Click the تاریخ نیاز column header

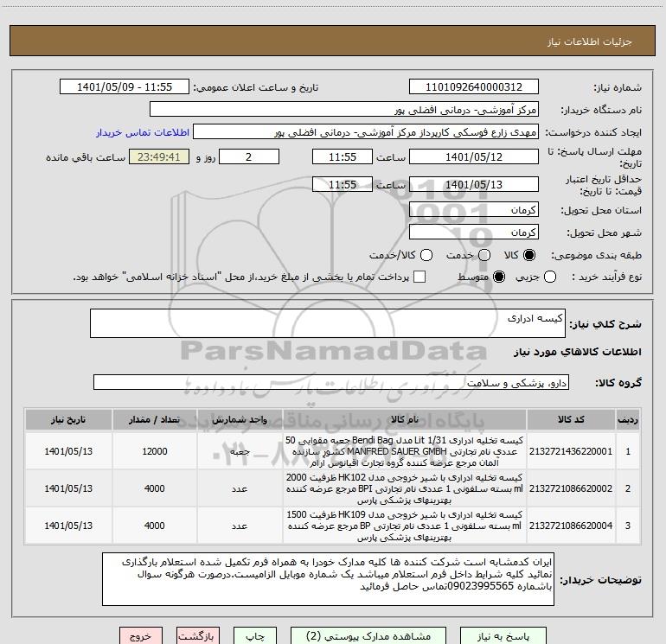[x=68, y=419]
